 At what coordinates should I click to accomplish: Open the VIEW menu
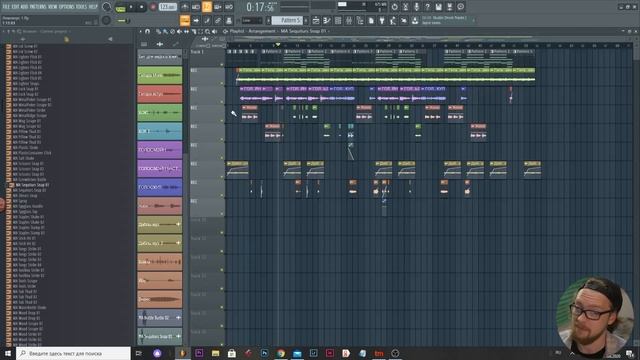coord(53,7)
